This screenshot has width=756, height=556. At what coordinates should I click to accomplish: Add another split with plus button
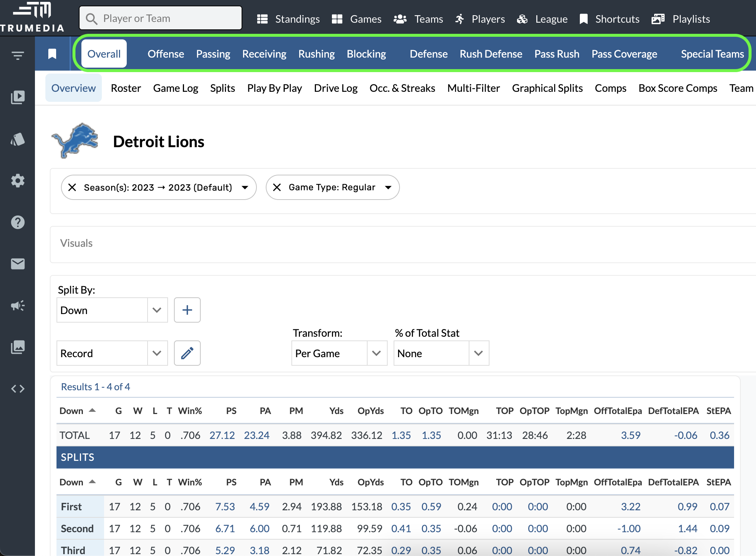[x=187, y=310]
